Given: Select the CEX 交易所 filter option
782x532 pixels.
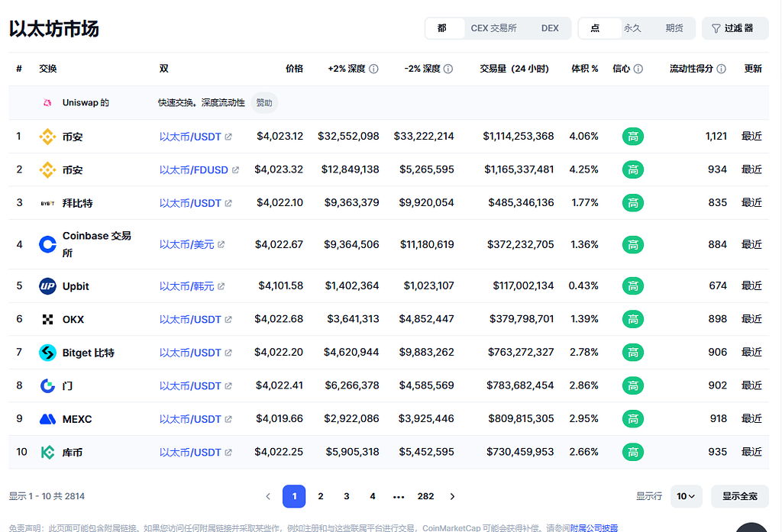Looking at the screenshot, I should click(493, 28).
